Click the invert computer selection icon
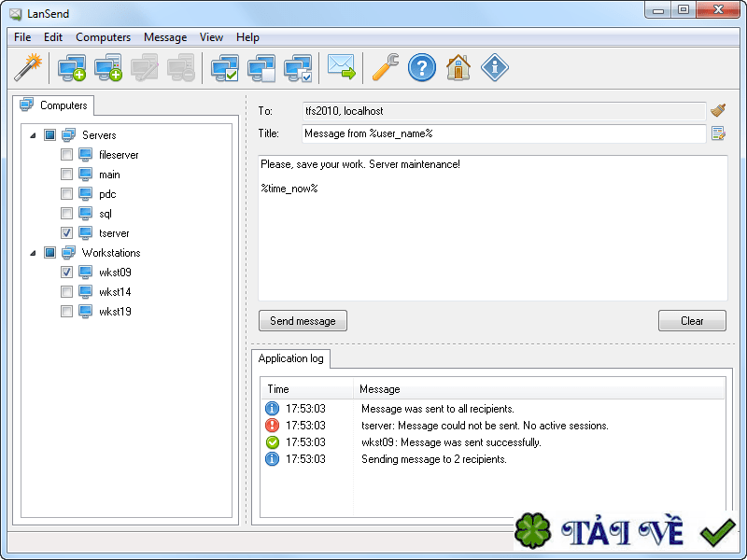 click(298, 67)
